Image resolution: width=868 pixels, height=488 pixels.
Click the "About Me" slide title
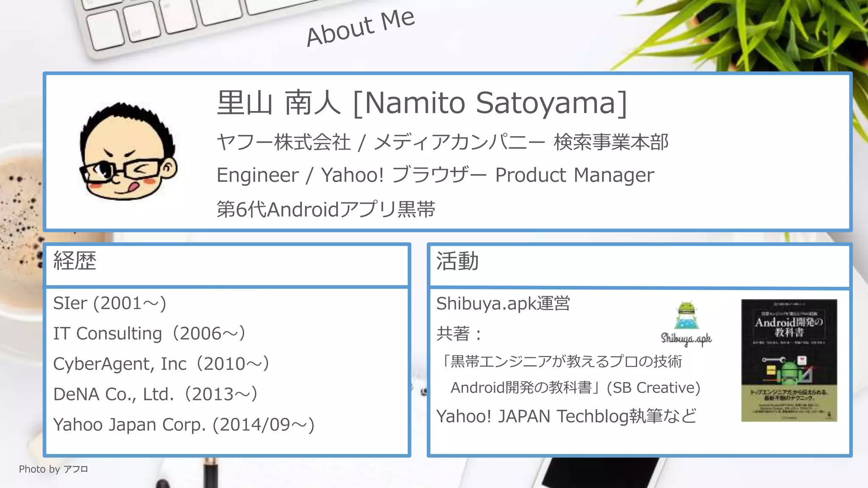coord(360,28)
